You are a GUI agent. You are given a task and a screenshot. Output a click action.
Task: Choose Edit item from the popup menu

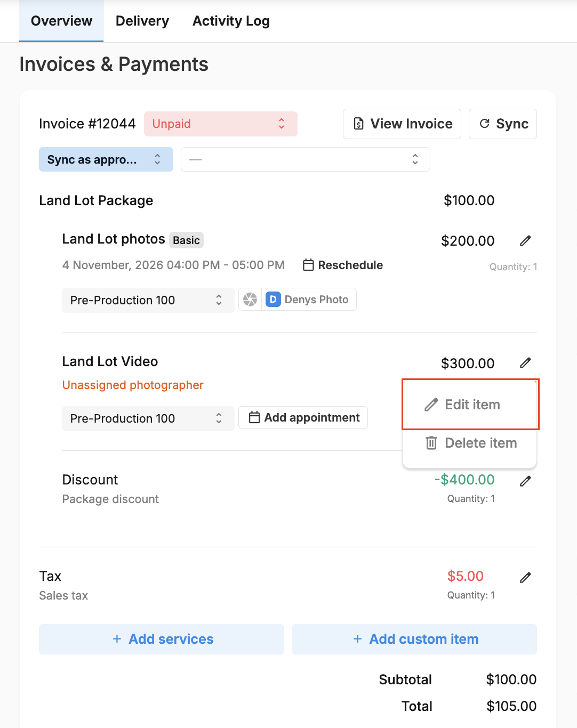[x=470, y=405]
